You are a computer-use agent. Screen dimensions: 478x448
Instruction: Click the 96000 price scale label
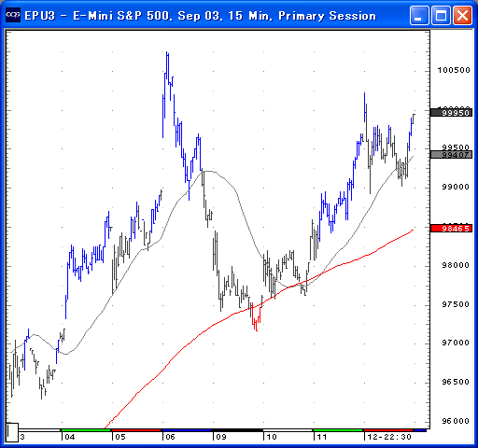456,421
